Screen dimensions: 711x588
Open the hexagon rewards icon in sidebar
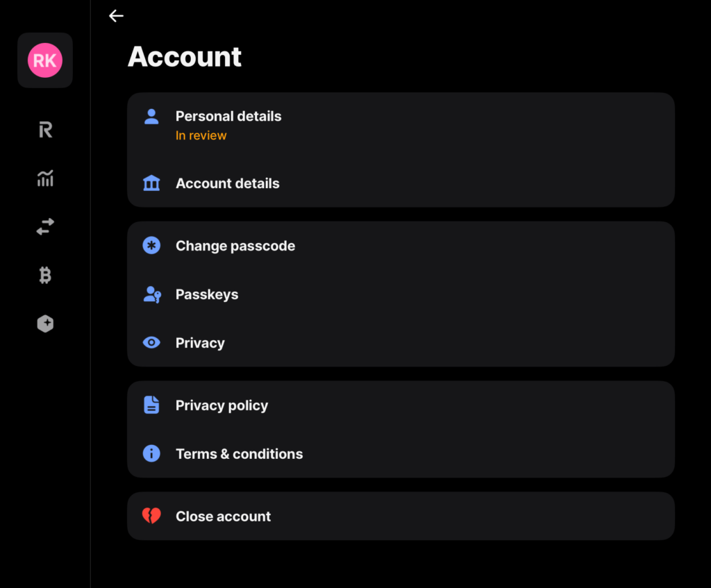pos(44,324)
